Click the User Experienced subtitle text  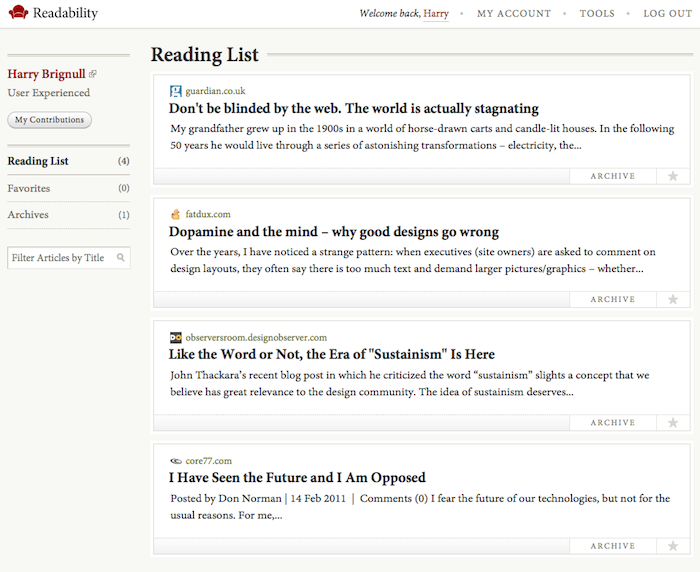click(49, 93)
